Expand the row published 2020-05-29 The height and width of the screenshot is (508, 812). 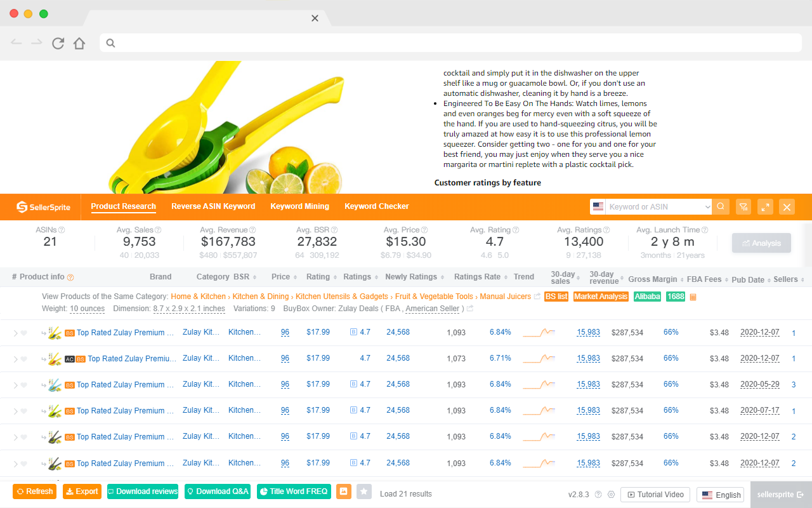(16, 385)
